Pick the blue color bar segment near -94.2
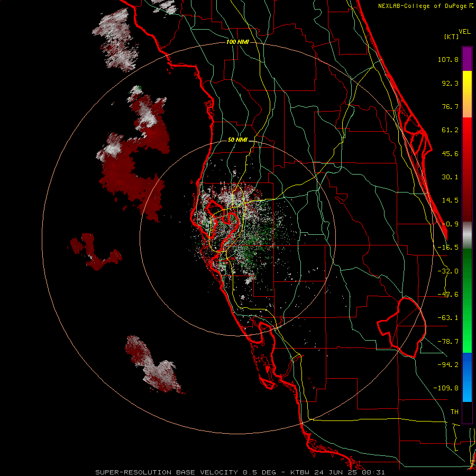 click(467, 364)
